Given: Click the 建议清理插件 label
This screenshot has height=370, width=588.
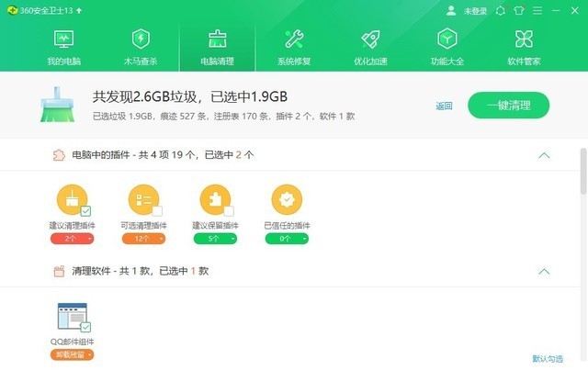Looking at the screenshot, I should (x=72, y=225).
